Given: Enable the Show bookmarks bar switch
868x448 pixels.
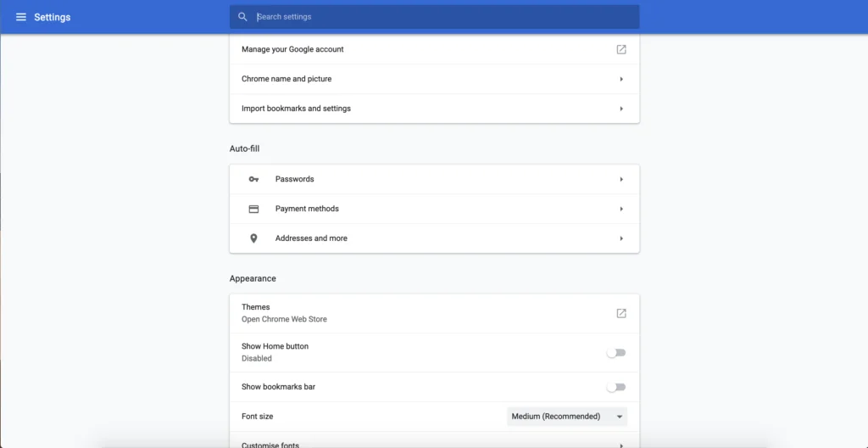Looking at the screenshot, I should point(616,387).
